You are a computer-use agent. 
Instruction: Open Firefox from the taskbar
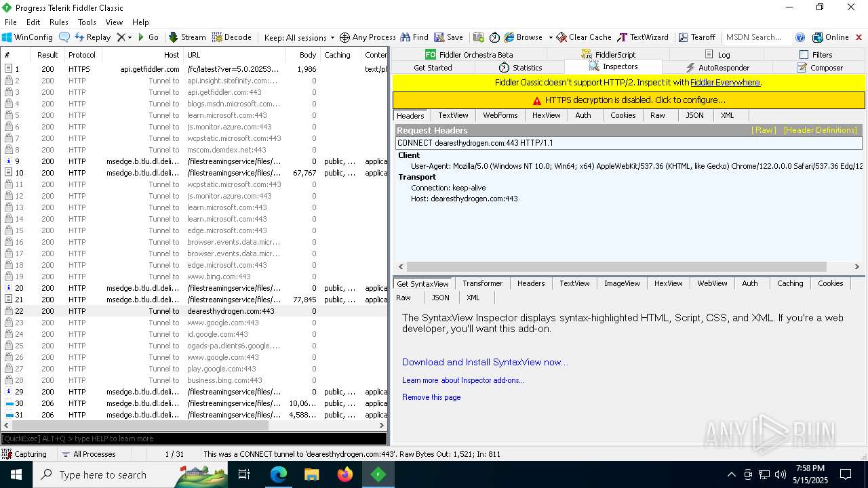(345, 474)
